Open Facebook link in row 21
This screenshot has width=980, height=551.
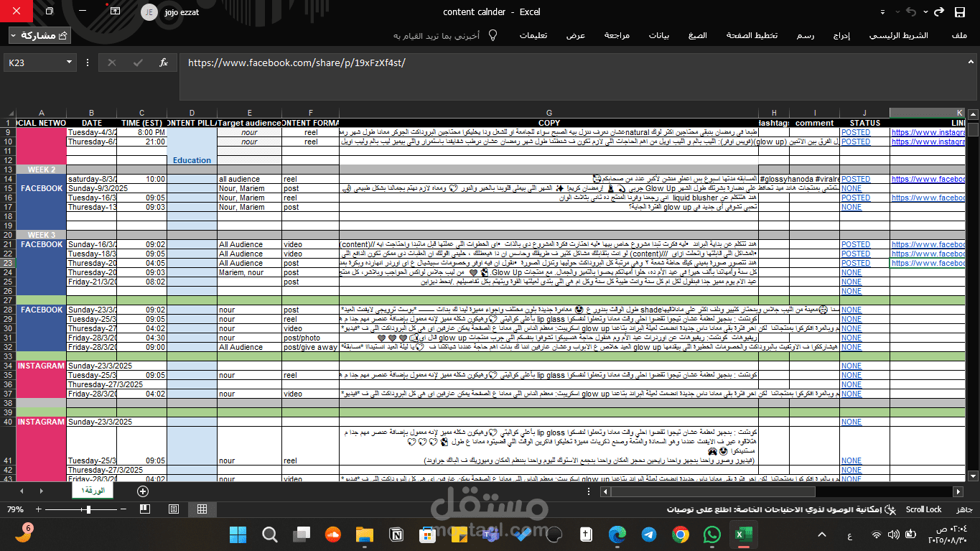928,244
